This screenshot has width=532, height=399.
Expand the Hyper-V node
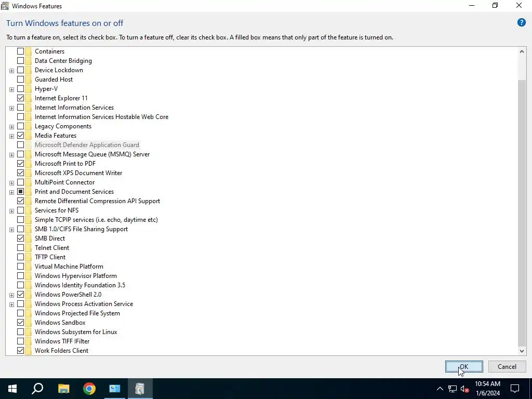(11, 89)
